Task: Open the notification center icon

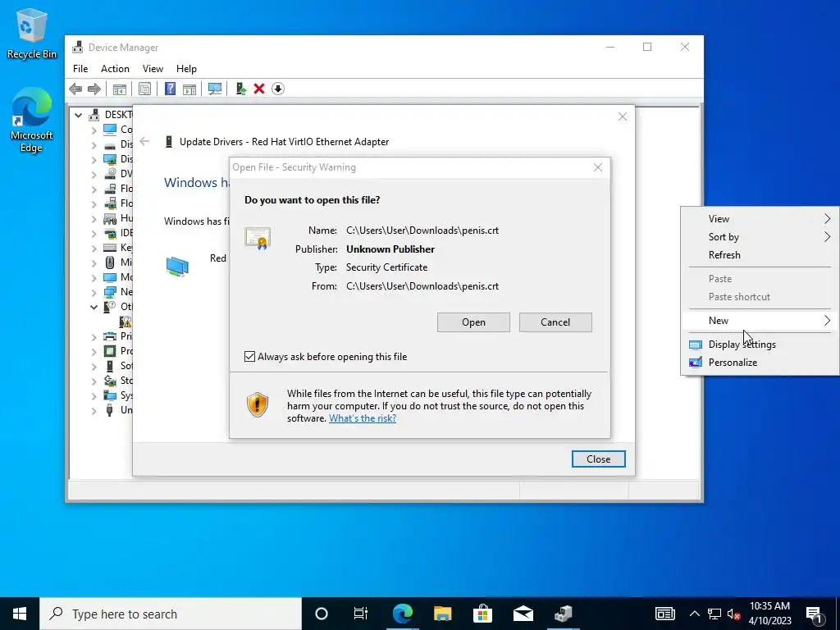Action: [815, 614]
